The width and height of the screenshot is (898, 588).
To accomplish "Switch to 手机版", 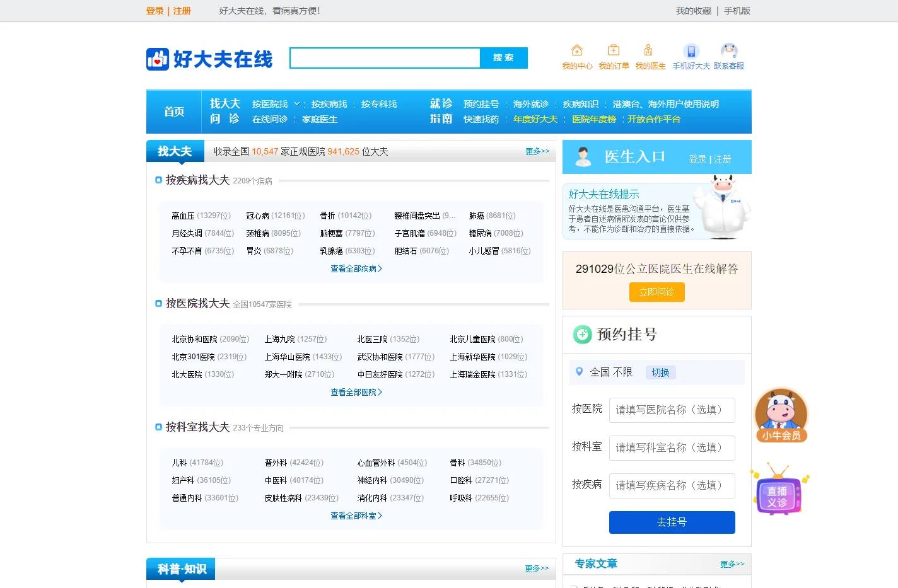I will click(x=737, y=11).
